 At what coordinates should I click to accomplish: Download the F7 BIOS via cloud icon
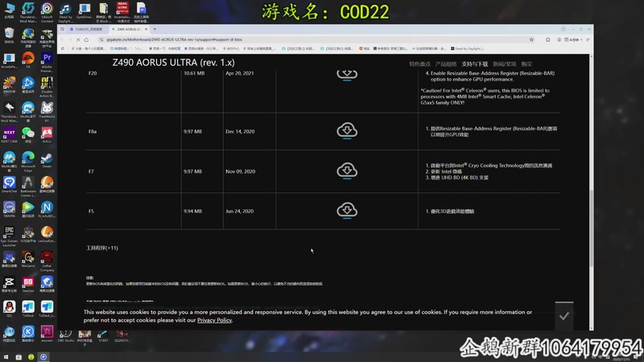tap(347, 171)
